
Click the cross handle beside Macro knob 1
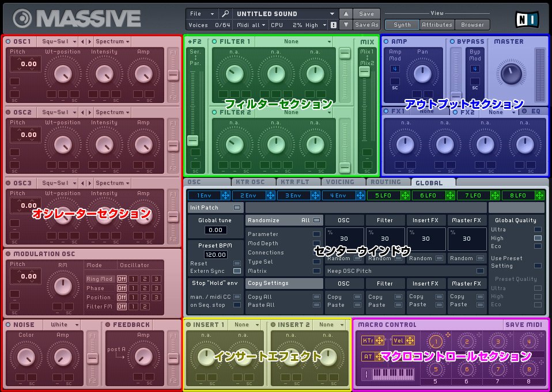(x=448, y=335)
